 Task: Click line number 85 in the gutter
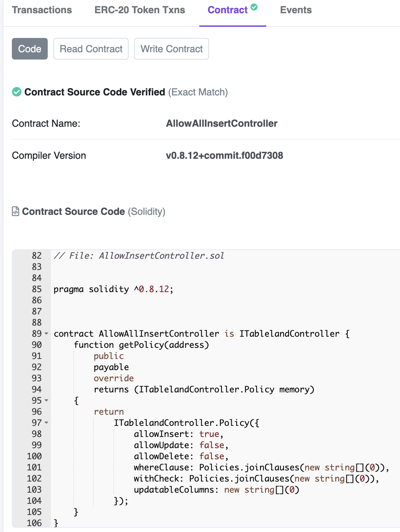click(x=37, y=289)
